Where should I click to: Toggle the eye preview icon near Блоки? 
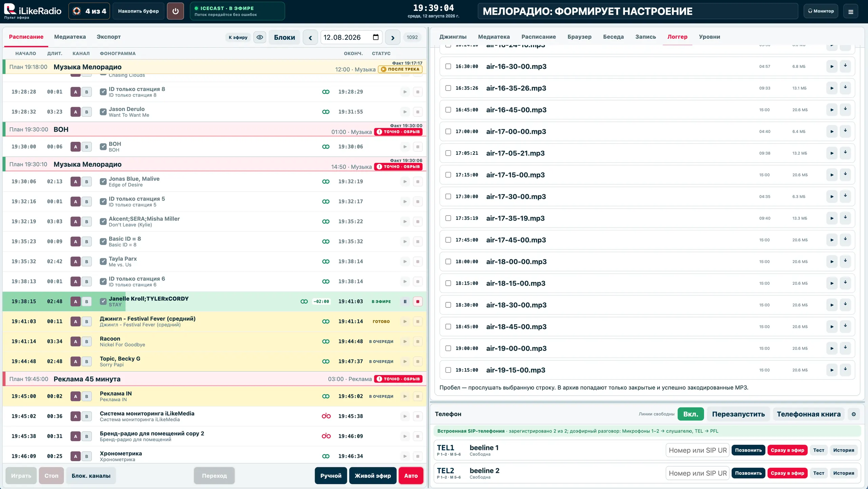point(260,37)
